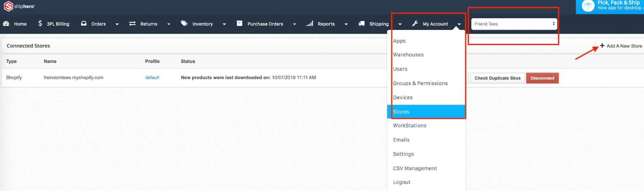
Task: Click the 3PL Billing dollar icon
Action: [40, 23]
